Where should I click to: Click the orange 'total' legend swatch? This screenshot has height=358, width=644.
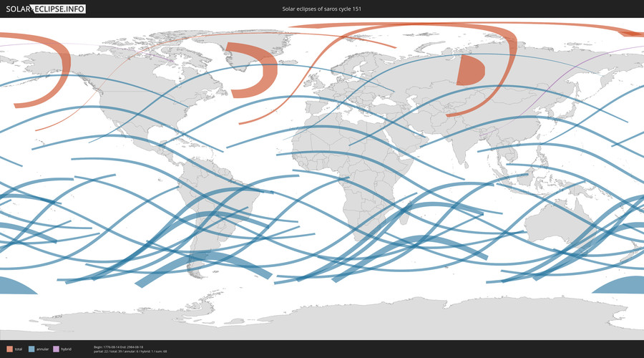point(9,349)
